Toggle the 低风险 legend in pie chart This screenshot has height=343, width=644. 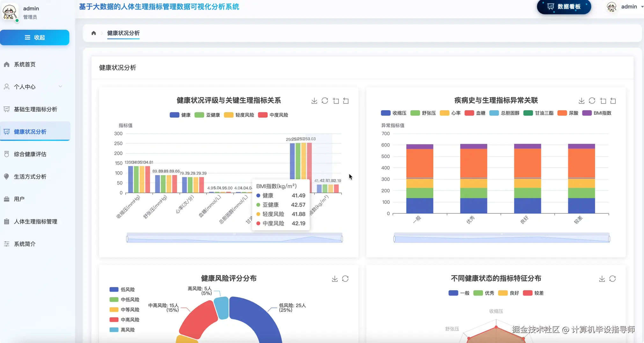click(122, 289)
